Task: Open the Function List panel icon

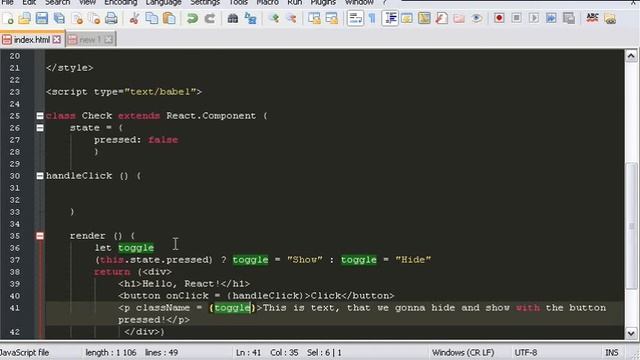Action: 441,18
